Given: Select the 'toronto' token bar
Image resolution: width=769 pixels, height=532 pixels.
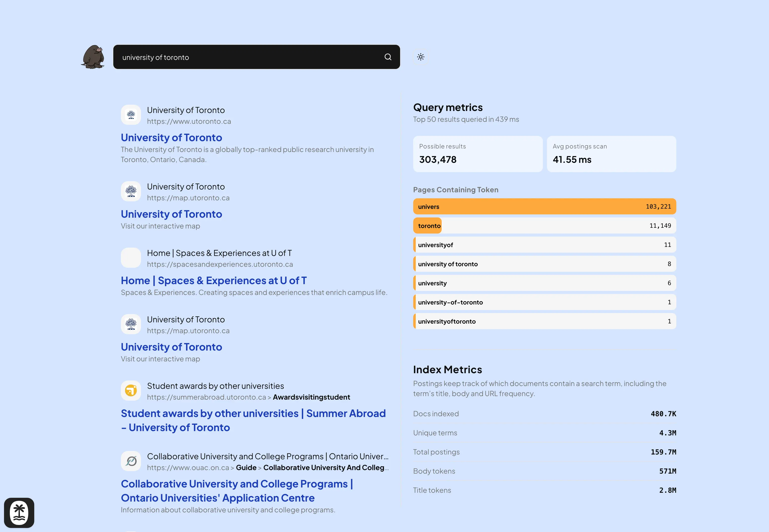Looking at the screenshot, I should coord(545,226).
